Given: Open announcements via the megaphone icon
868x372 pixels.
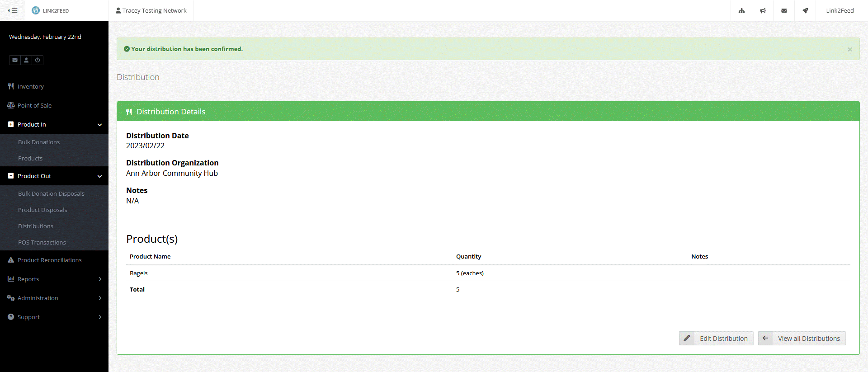Looking at the screenshot, I should [763, 10].
